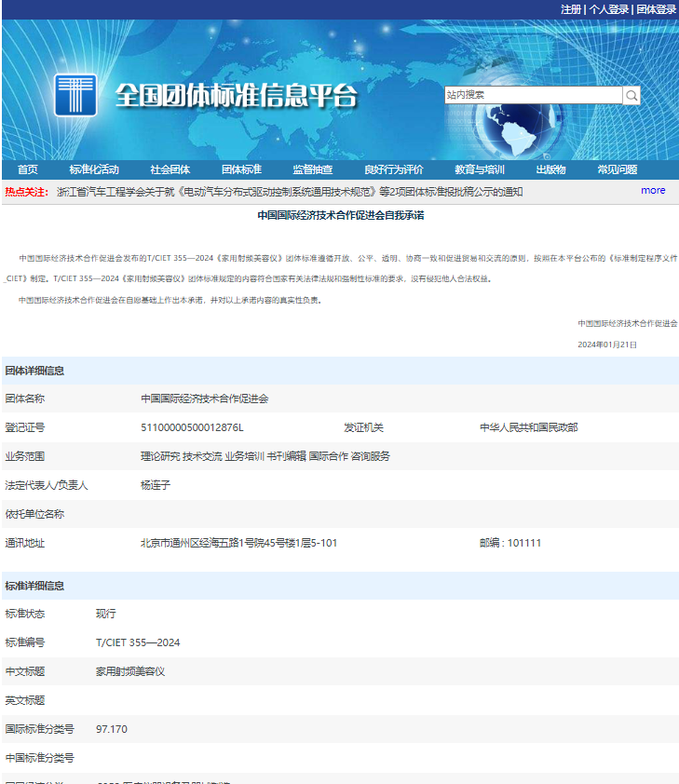The width and height of the screenshot is (679, 784).
Task: Open the 标准化活动 menu
Action: (x=94, y=169)
